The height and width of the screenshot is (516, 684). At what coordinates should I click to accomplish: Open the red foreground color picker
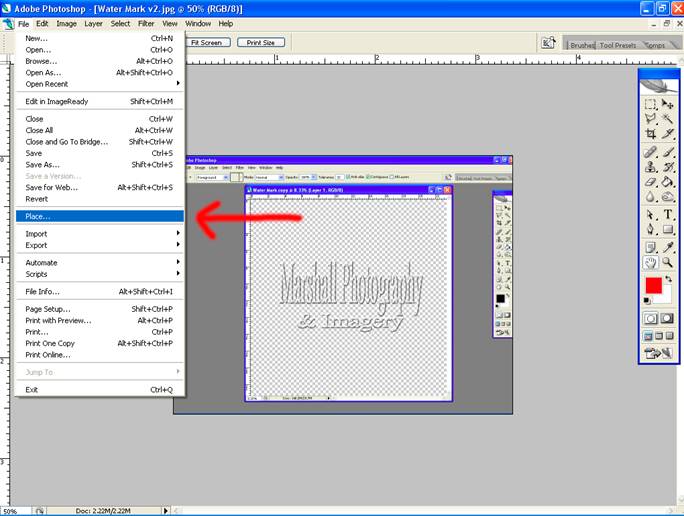(x=653, y=286)
